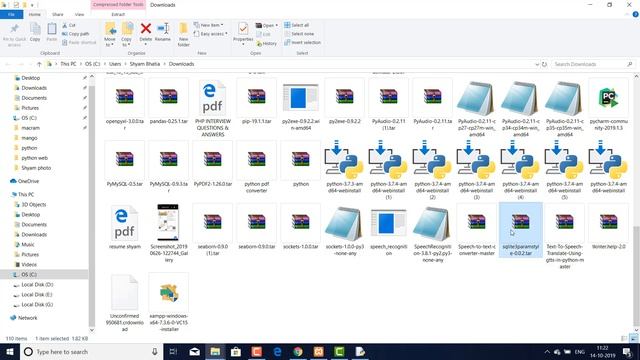Open the Easy access dropdown
640x360 pixels.
point(211,34)
